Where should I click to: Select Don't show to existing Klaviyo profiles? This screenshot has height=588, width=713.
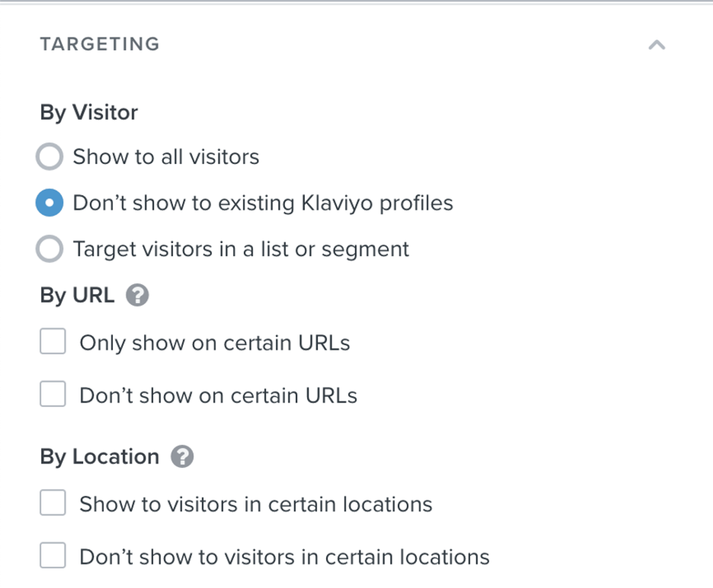pos(50,203)
